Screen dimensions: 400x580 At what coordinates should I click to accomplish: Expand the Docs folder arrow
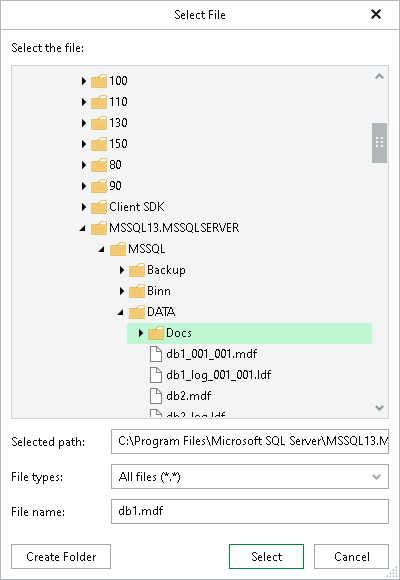click(141, 333)
